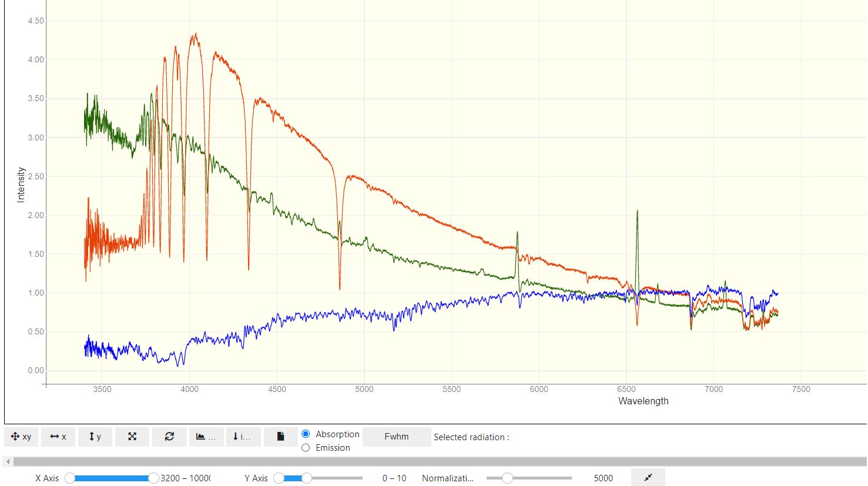Click the X Axis slider right handle

(x=153, y=478)
